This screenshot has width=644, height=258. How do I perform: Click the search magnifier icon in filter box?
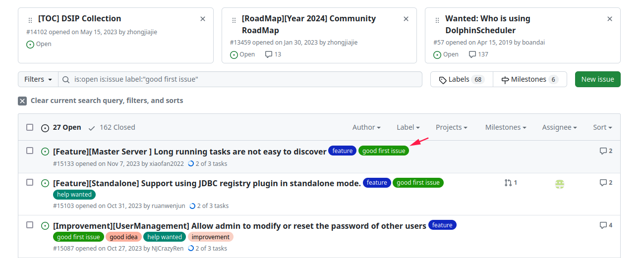tap(66, 79)
